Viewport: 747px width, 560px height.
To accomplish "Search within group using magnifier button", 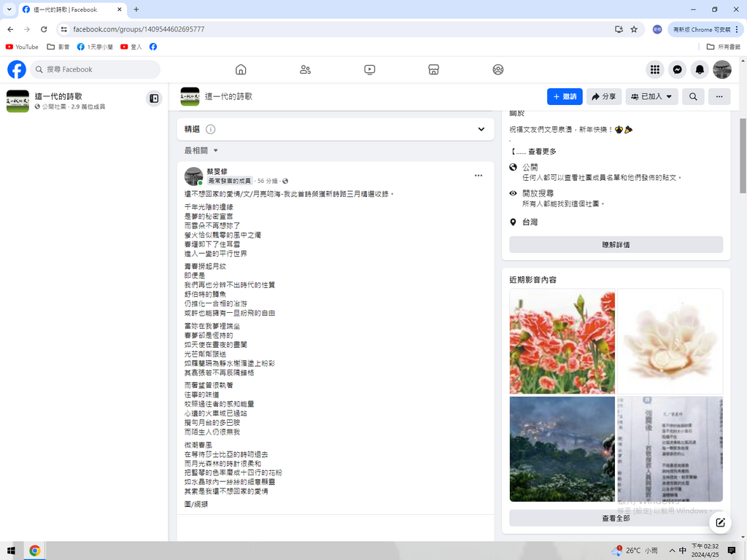I will point(693,96).
